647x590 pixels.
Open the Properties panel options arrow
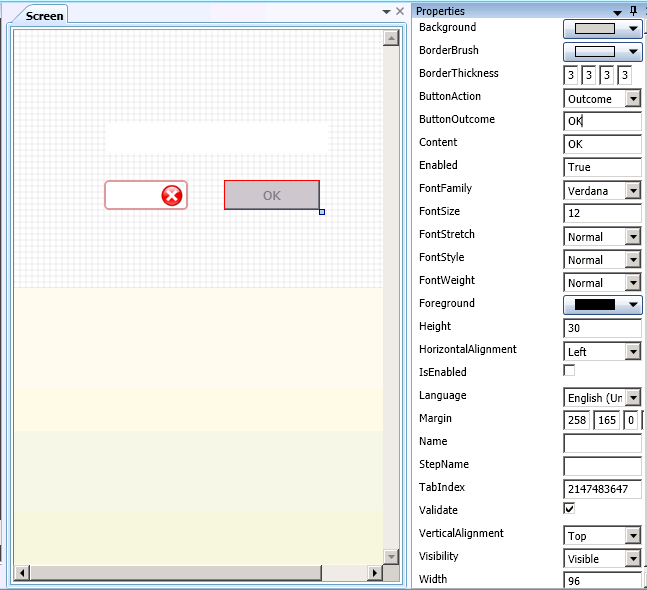[x=619, y=10]
